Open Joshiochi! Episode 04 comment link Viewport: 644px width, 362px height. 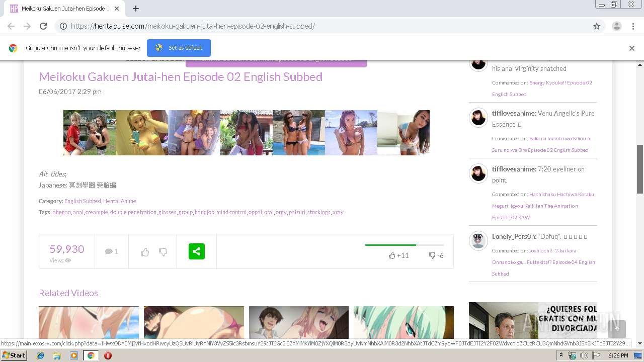point(543,262)
